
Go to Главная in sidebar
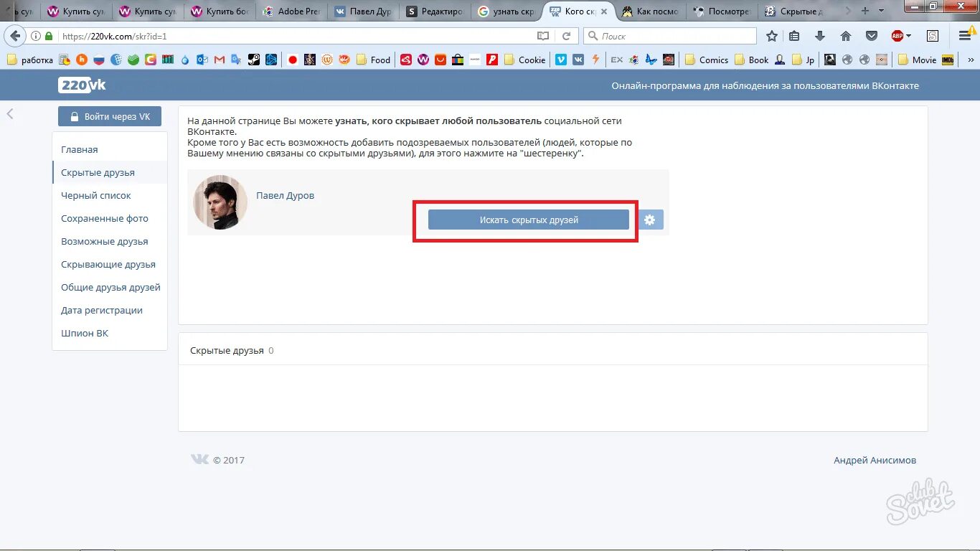tap(110, 149)
